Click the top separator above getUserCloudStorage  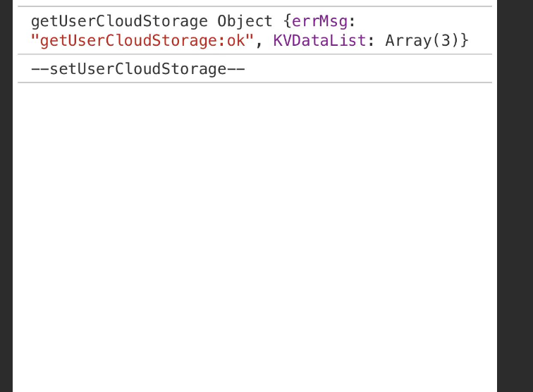point(255,6)
